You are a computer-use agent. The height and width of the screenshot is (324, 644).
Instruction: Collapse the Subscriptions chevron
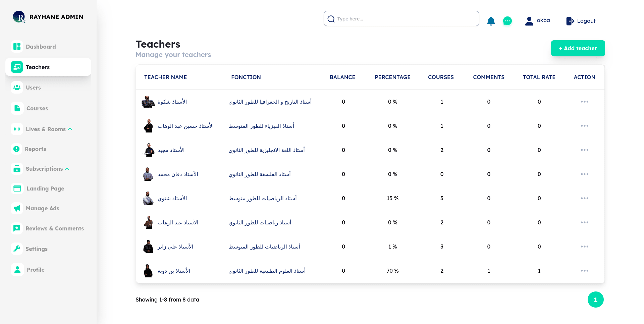pyautogui.click(x=67, y=169)
